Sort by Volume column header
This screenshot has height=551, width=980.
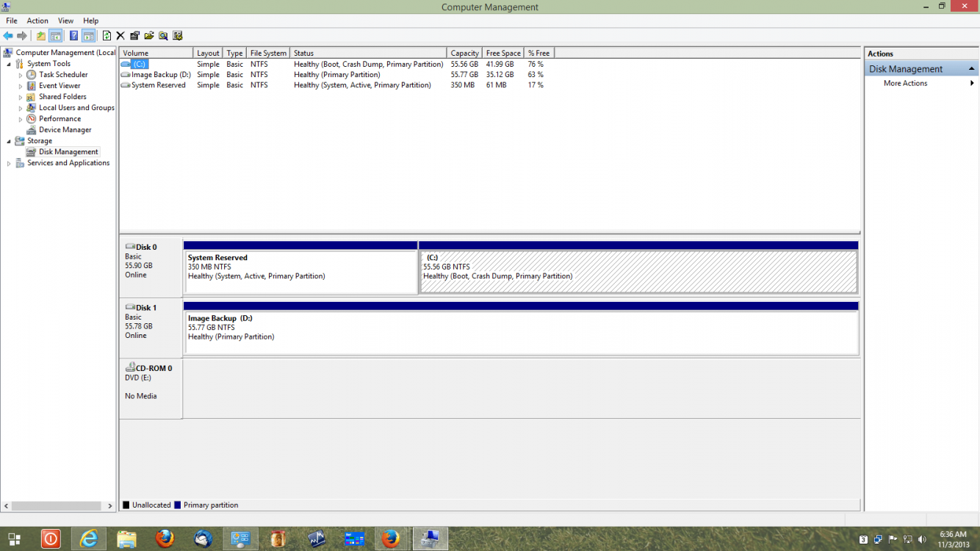(x=156, y=53)
